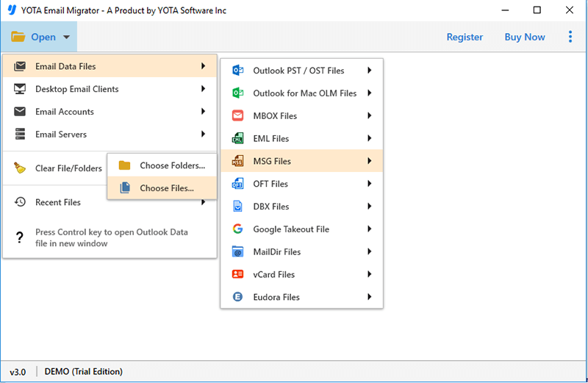Select Choose Files... menu entry

pos(162,187)
